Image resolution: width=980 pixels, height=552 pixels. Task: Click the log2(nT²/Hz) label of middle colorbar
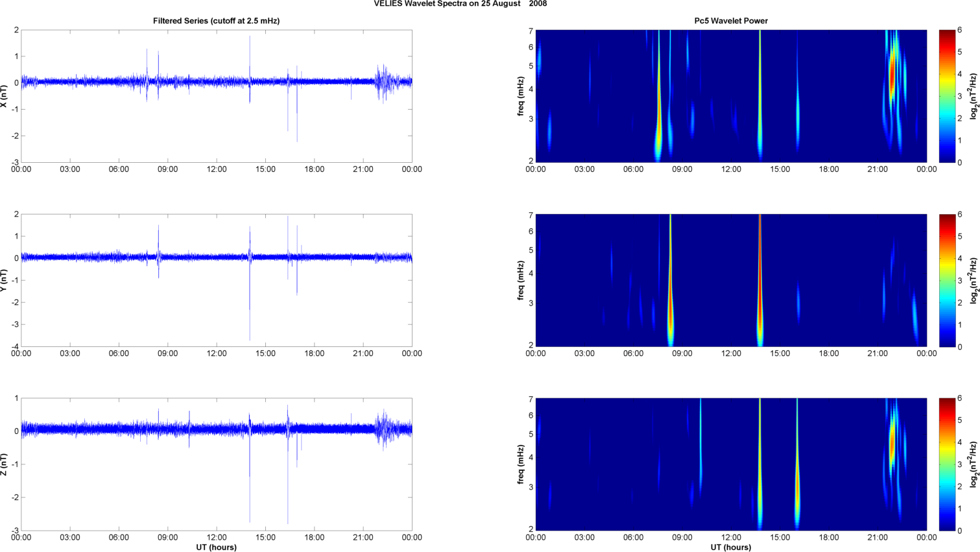pyautogui.click(x=974, y=280)
